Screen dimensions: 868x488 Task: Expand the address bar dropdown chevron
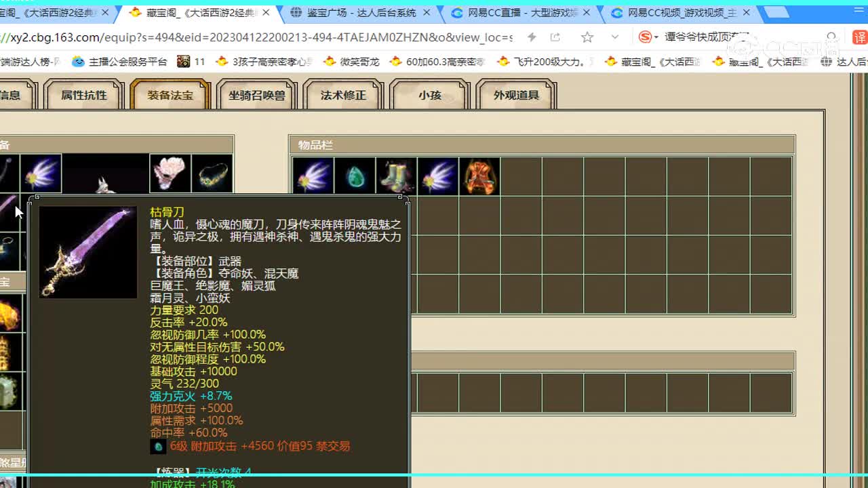[x=615, y=37]
